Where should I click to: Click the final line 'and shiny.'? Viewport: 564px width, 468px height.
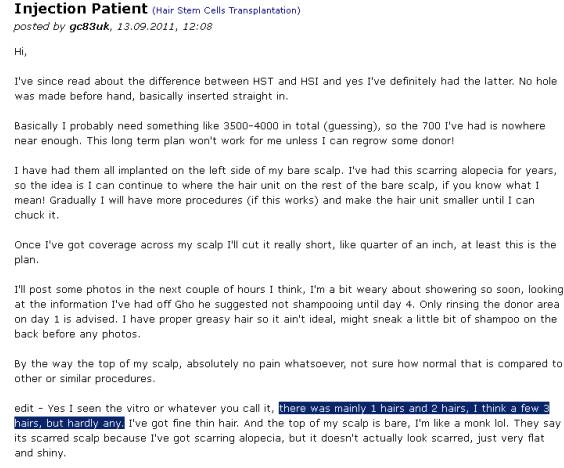point(40,453)
